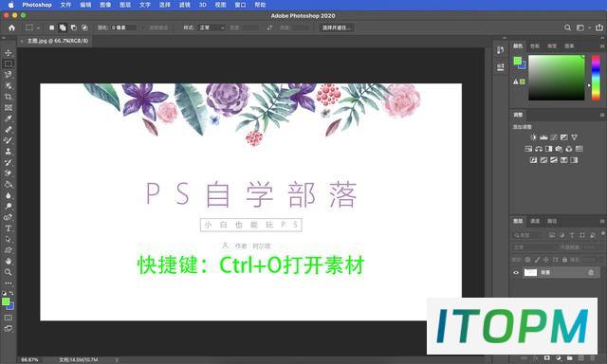
Task: Open the layer filter kind dropdown
Action: click(x=528, y=235)
